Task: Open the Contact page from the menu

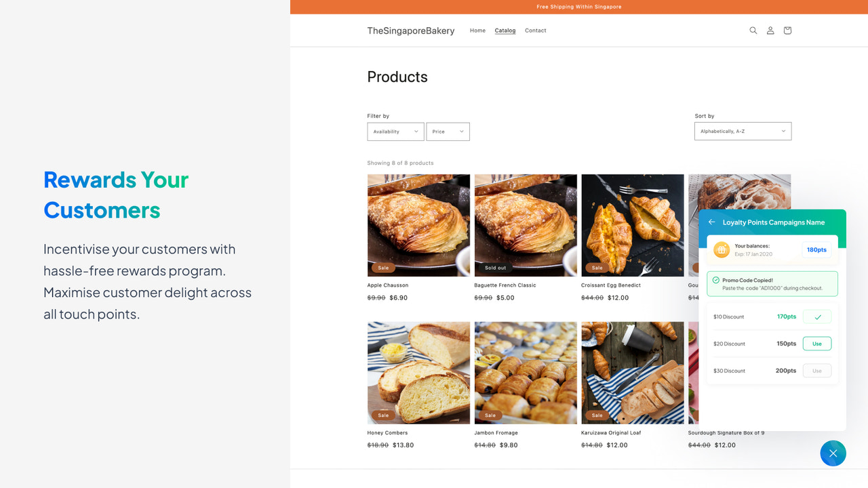Action: coord(535,30)
